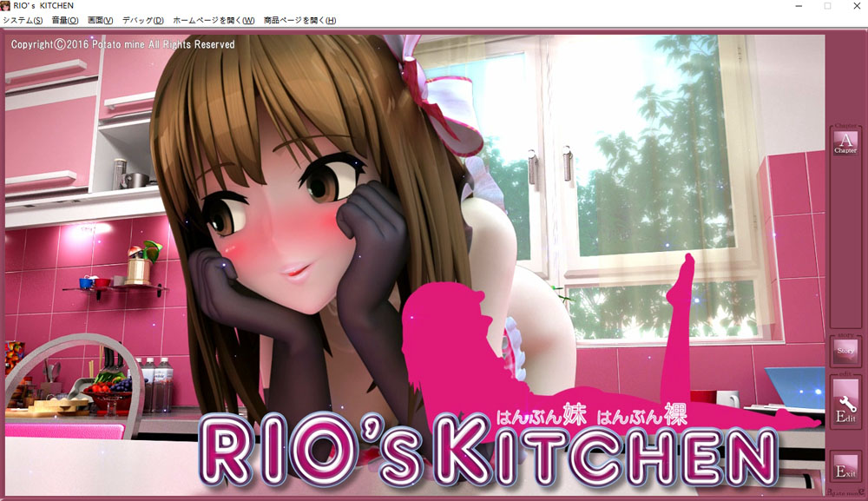Open the Edit wrench tool
868x501 pixels.
click(845, 403)
